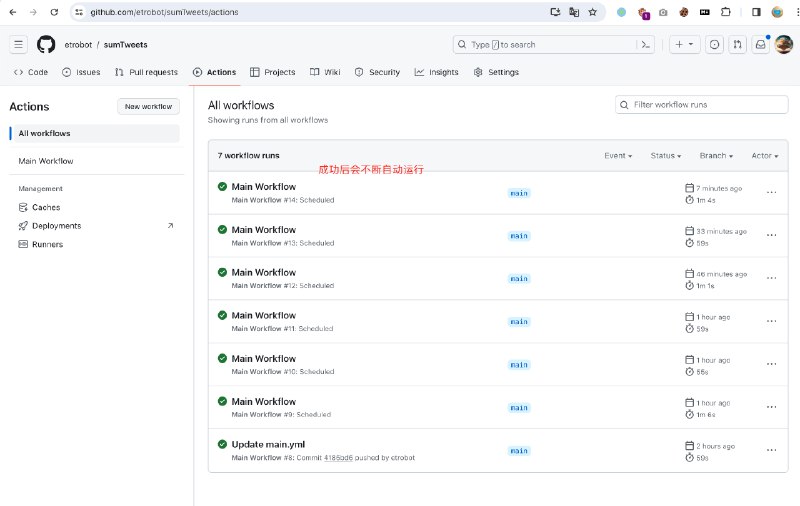Open the repository Settings tab
Viewport: 800px width, 506px height.
click(x=496, y=72)
